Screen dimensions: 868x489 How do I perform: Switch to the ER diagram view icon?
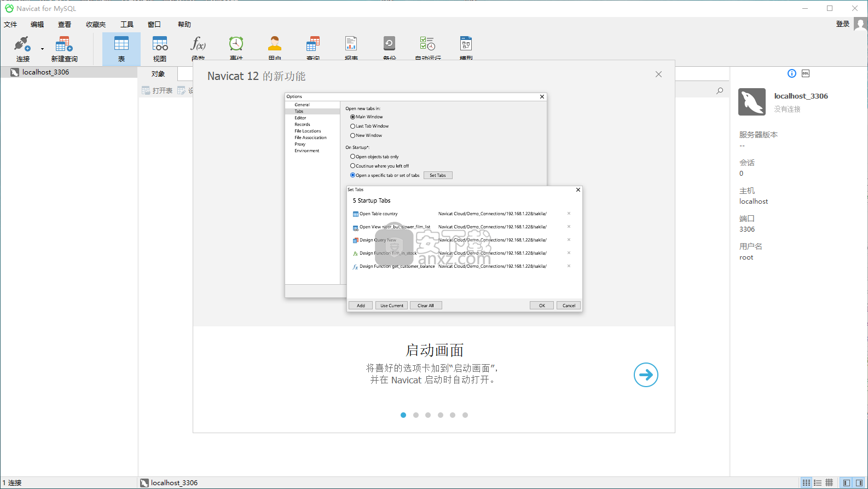[829, 483]
